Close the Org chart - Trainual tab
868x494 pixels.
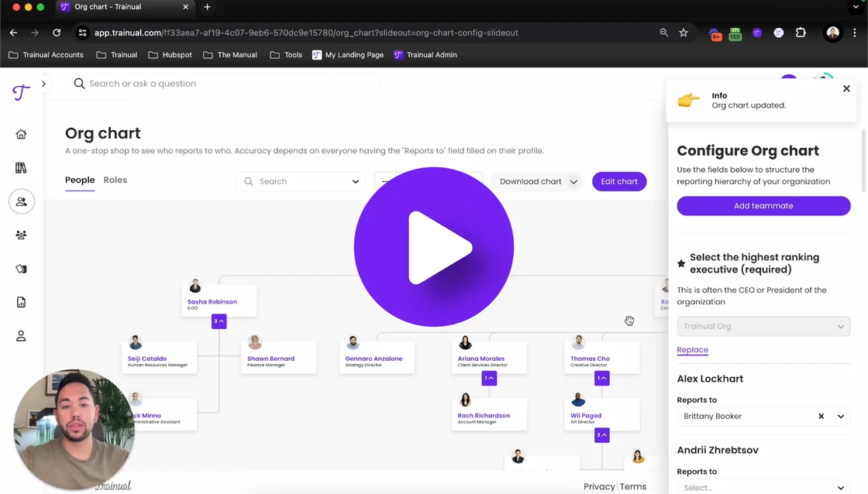tap(185, 7)
